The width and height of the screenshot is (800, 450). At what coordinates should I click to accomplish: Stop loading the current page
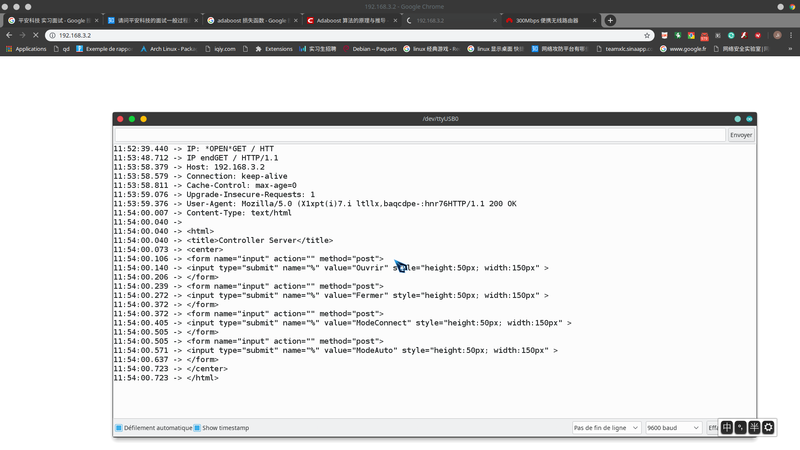pyautogui.click(x=36, y=35)
